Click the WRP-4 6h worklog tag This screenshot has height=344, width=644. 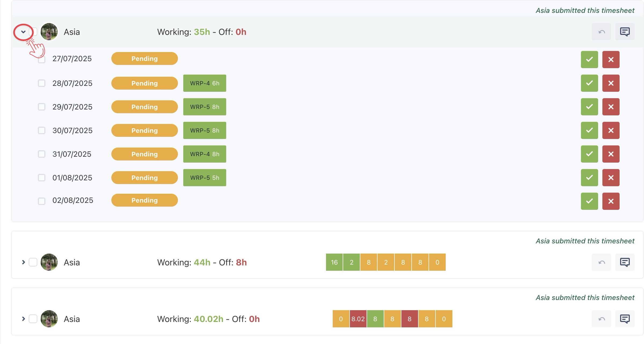coord(204,83)
